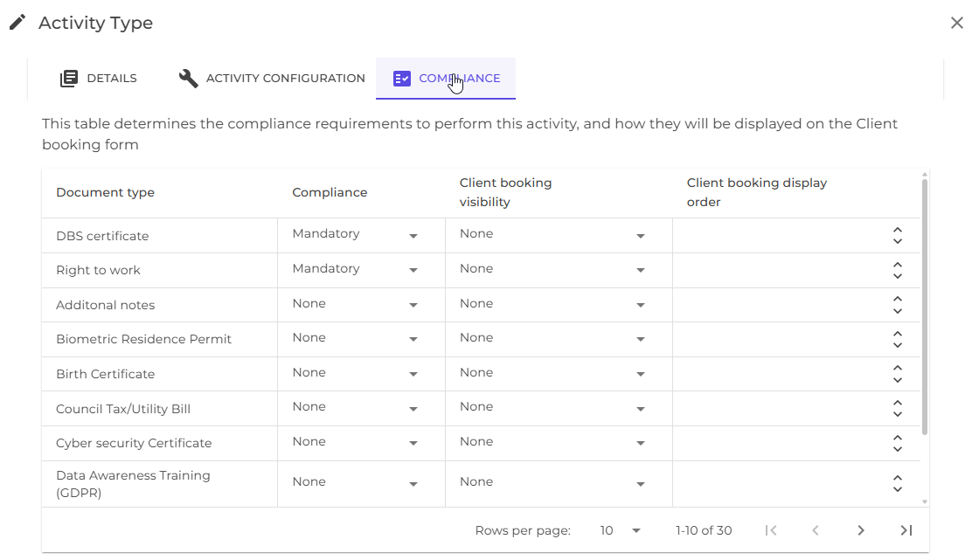Viewport: 972px width, 560px height.
Task: Go to the previous table page
Action: (816, 530)
